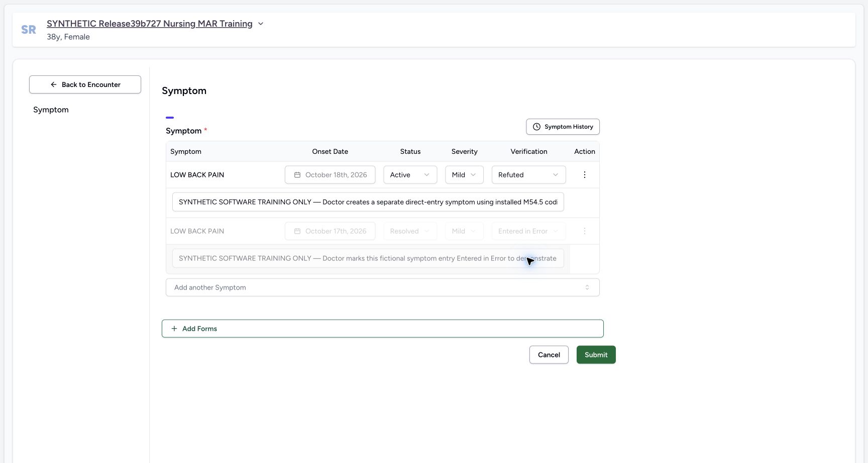Open the October 17th, 2026 date field

[330, 231]
